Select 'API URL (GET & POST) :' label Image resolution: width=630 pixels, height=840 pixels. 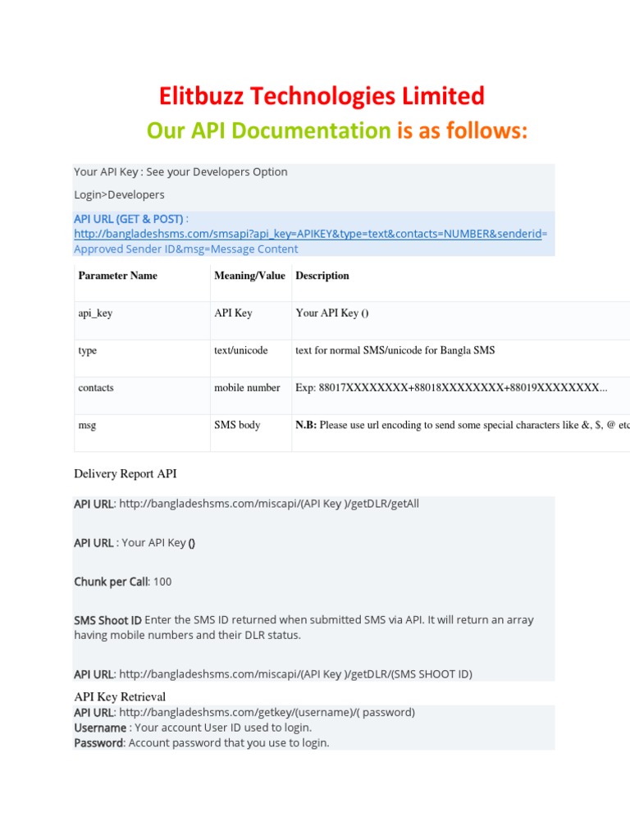coord(131,219)
